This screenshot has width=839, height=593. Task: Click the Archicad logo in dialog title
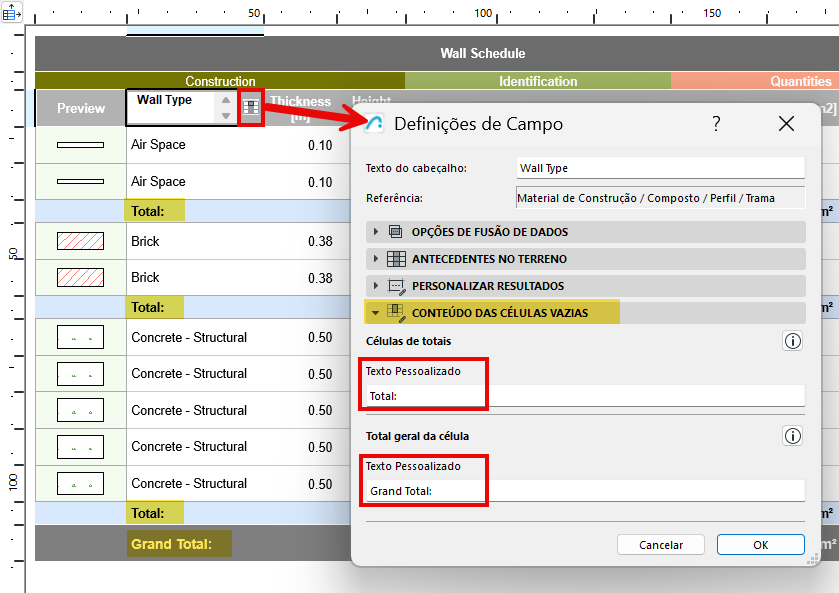pos(374,124)
